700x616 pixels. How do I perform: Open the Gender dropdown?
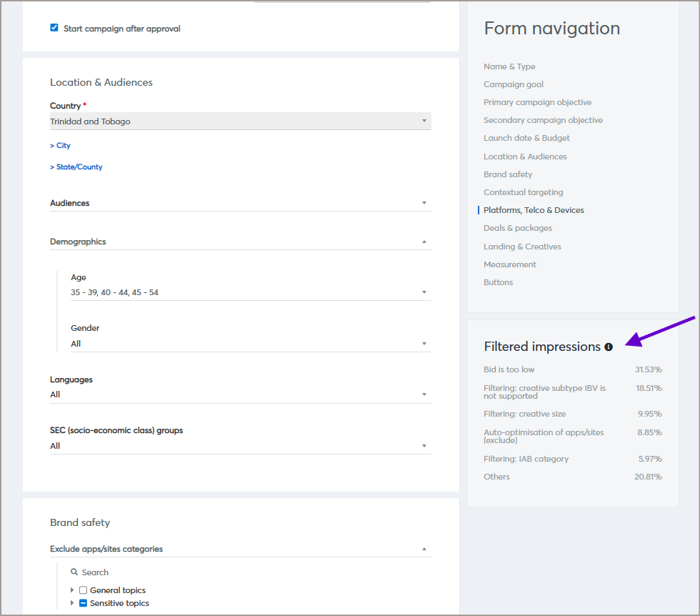tap(250, 344)
